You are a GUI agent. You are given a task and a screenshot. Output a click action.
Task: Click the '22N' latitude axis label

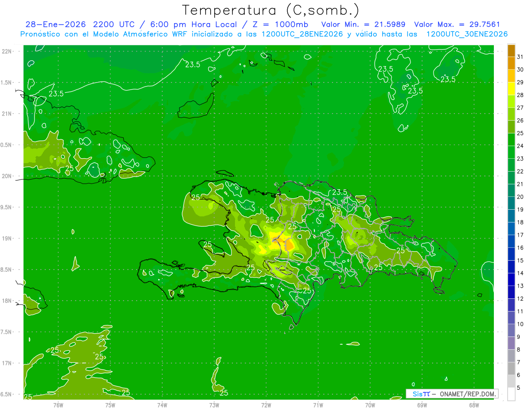tap(7, 51)
